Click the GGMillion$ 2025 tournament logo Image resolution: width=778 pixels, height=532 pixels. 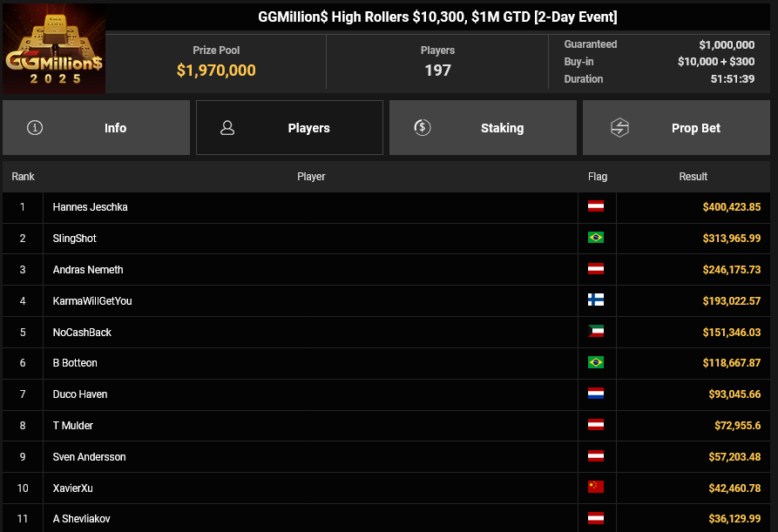[54, 49]
